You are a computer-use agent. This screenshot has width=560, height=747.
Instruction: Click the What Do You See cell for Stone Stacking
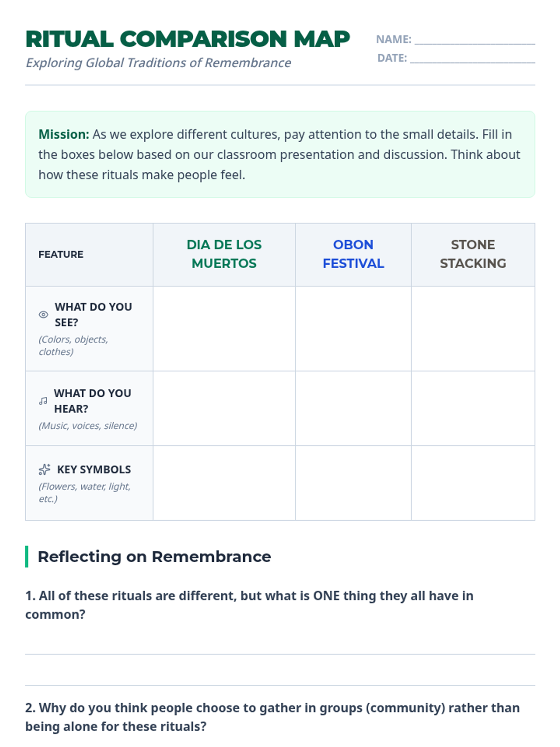tap(473, 329)
